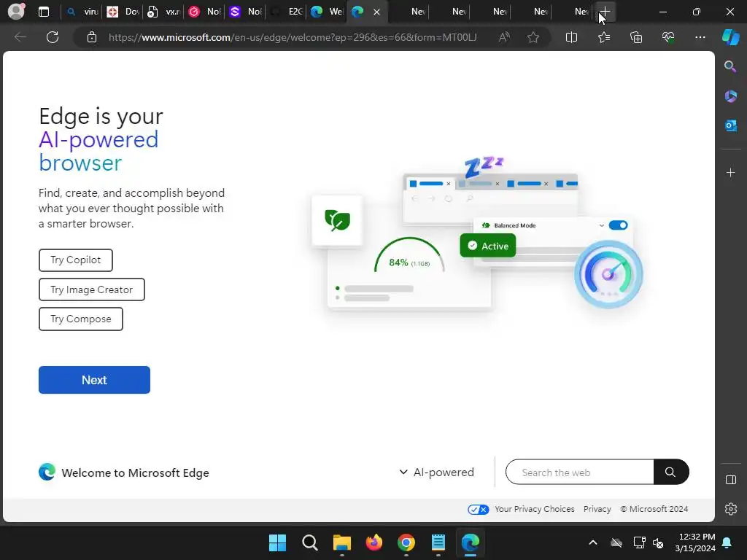Image resolution: width=747 pixels, height=560 pixels.
Task: Click the Try Compose button
Action: point(81,319)
